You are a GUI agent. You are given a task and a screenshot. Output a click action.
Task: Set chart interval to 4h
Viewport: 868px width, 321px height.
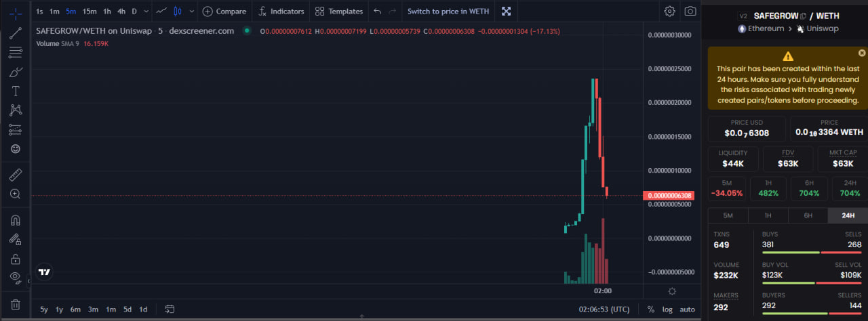[x=121, y=11]
